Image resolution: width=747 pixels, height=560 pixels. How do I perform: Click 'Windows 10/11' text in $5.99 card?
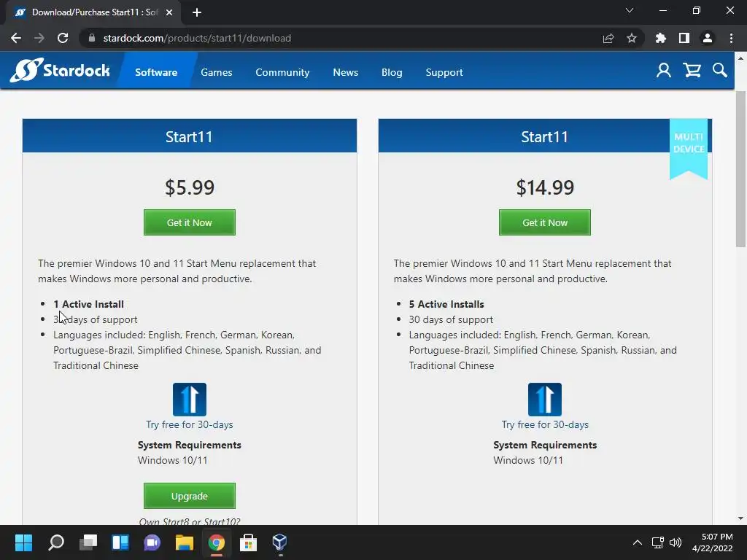coord(172,460)
